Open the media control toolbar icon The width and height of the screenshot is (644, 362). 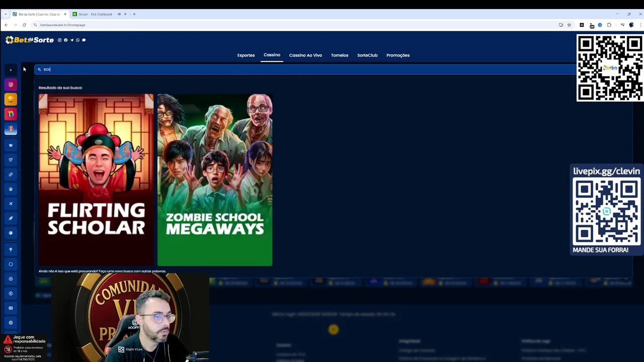pyautogui.click(x=622, y=25)
